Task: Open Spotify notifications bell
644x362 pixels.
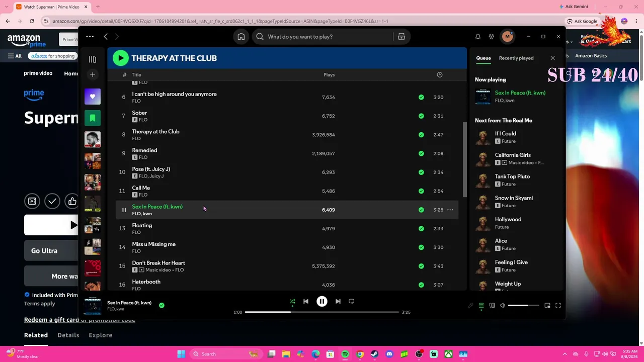Action: [478, 37]
